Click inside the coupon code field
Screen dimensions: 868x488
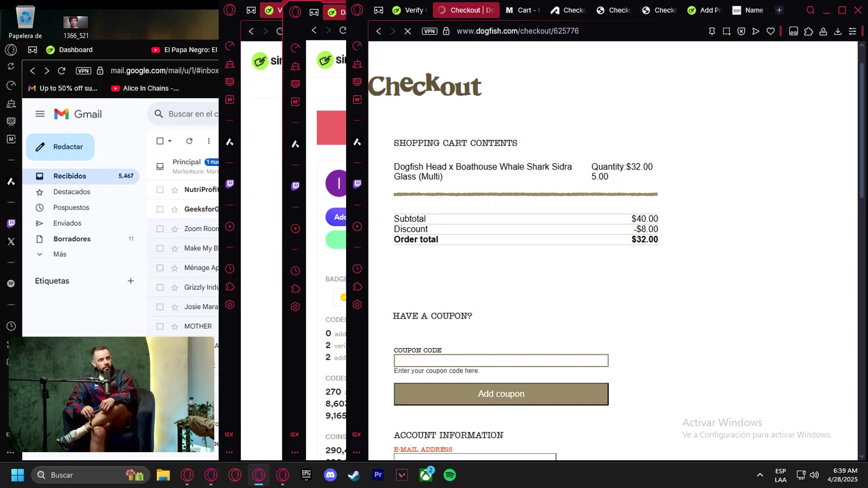tap(501, 361)
